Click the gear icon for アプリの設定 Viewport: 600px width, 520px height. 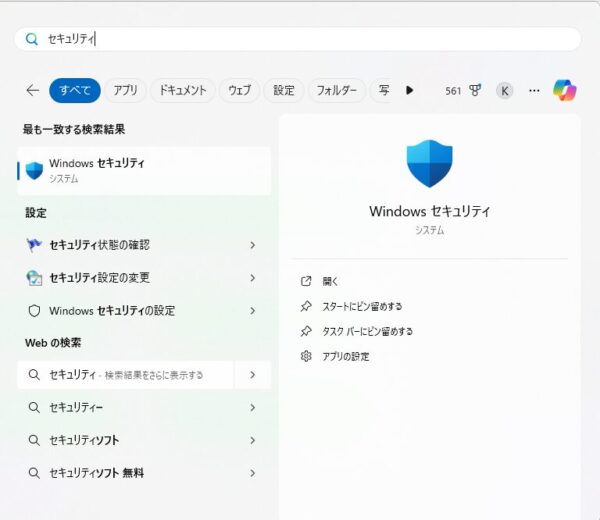[306, 356]
